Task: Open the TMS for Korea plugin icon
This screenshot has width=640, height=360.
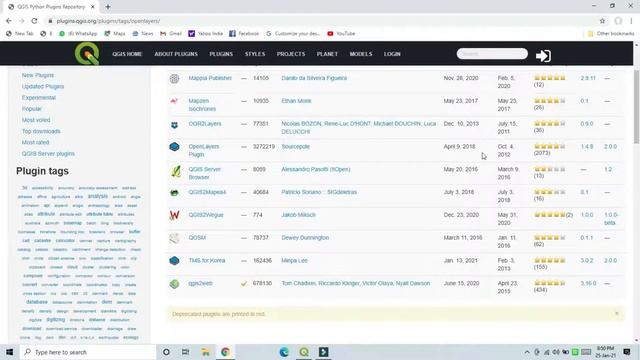Action: [x=174, y=260]
